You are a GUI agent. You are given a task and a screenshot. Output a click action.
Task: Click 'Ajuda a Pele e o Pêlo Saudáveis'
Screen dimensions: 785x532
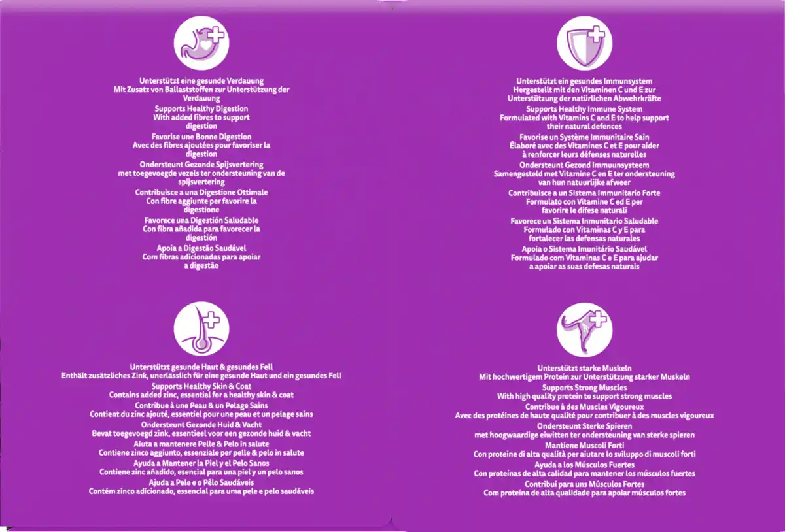201,482
